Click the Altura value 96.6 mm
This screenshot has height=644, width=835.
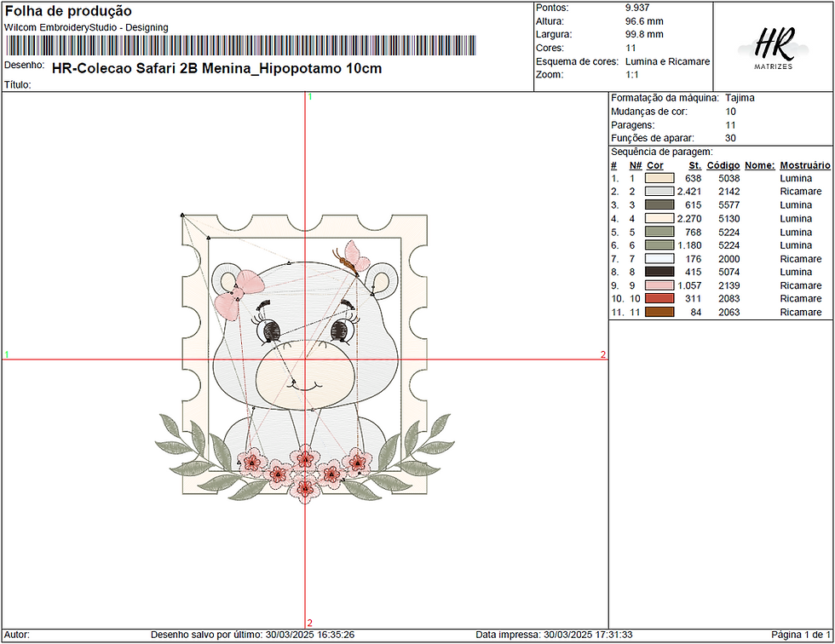coord(644,21)
